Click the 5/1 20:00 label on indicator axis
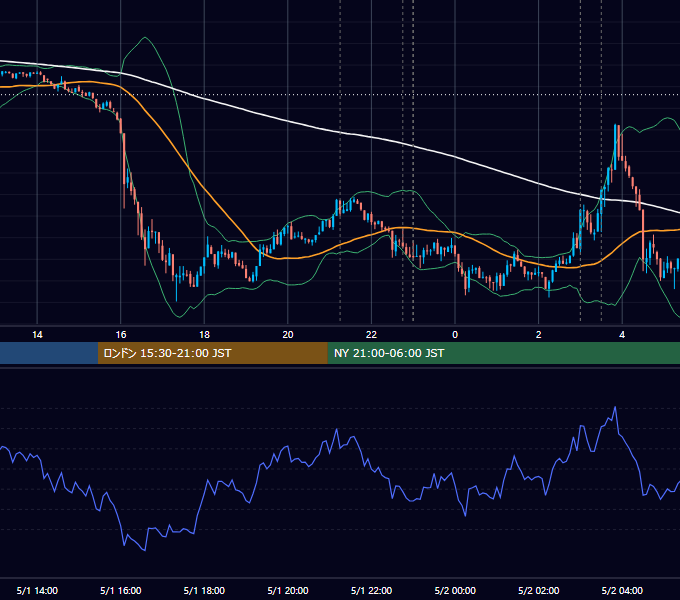 click(x=288, y=590)
